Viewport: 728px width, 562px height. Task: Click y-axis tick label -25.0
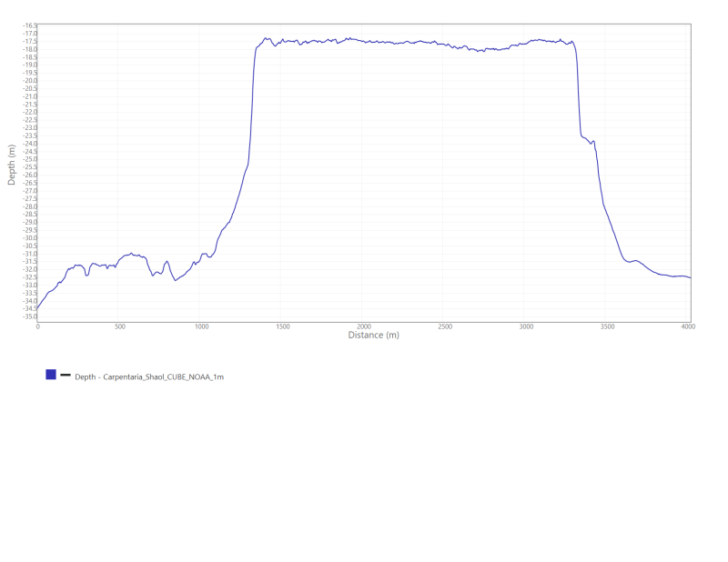(29, 159)
